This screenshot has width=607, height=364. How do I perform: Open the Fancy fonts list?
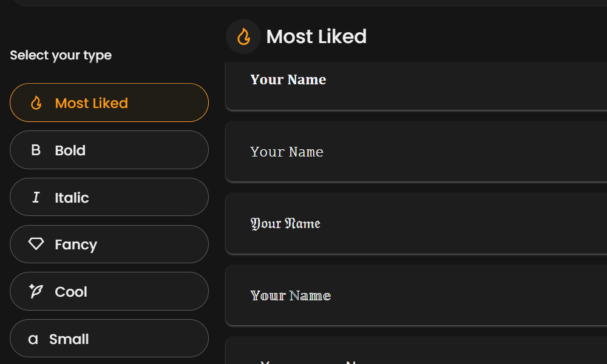[109, 244]
